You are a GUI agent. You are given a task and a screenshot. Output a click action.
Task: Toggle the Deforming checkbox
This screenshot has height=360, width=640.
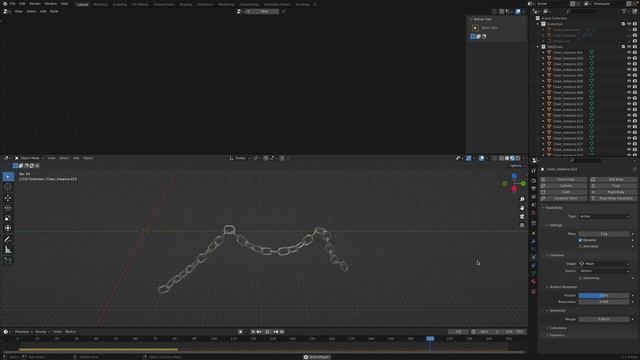tap(580, 278)
